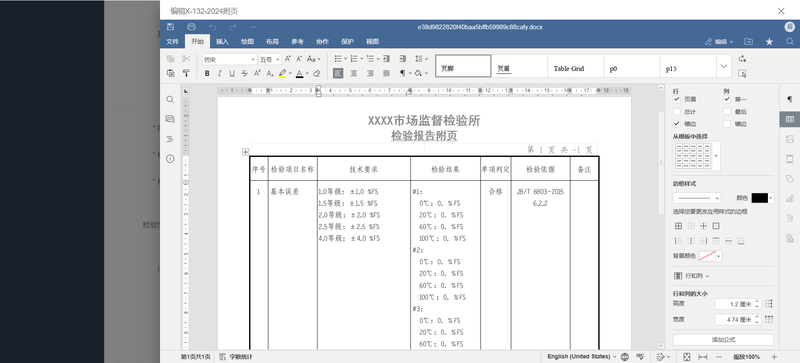Click the open file location folder icon
This screenshot has height=363, width=800.
[748, 42]
